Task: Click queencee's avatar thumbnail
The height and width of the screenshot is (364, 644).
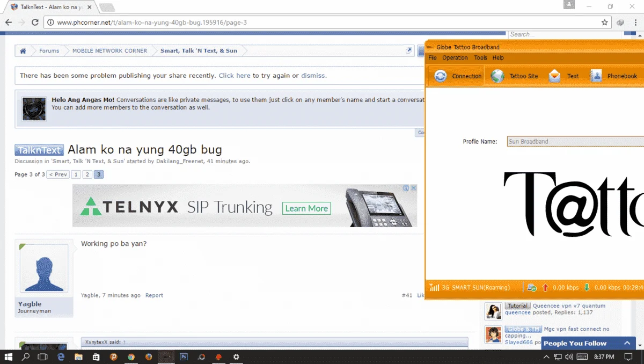Action: click(493, 311)
